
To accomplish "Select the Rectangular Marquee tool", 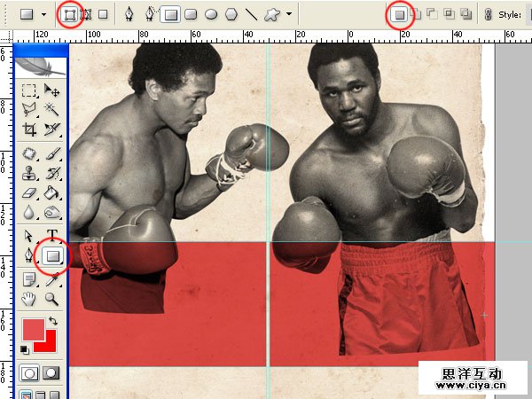I will click(29, 90).
